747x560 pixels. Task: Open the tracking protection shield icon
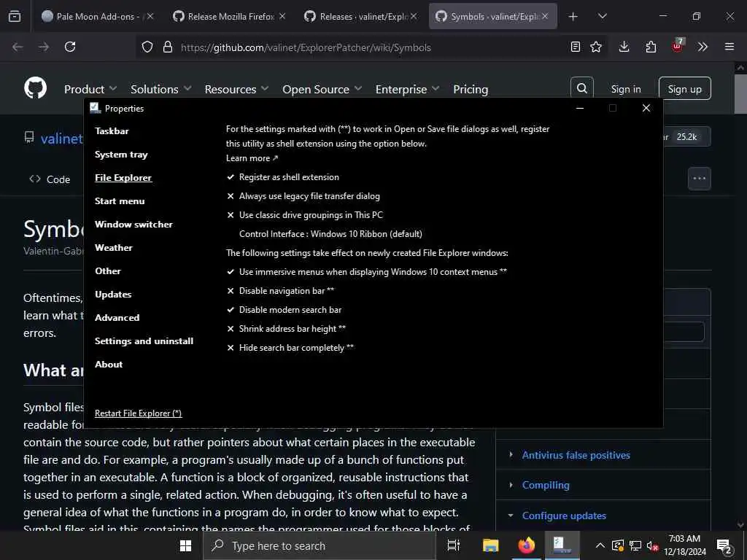click(147, 47)
